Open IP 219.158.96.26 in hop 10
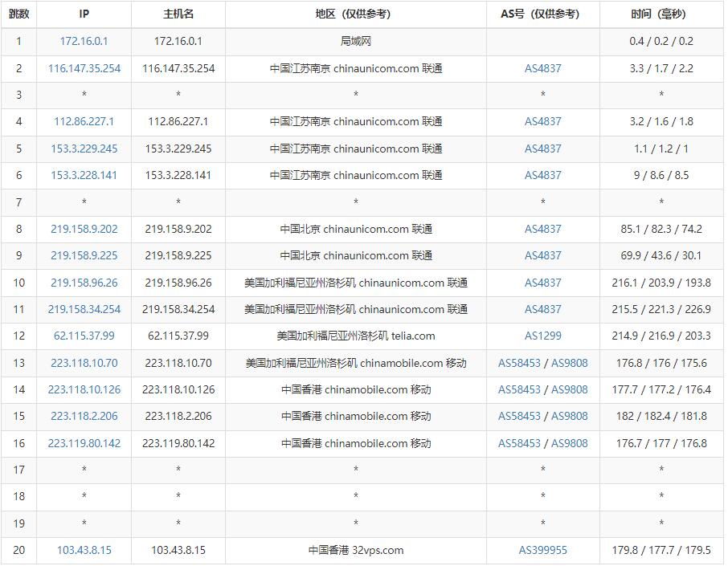 [84, 283]
